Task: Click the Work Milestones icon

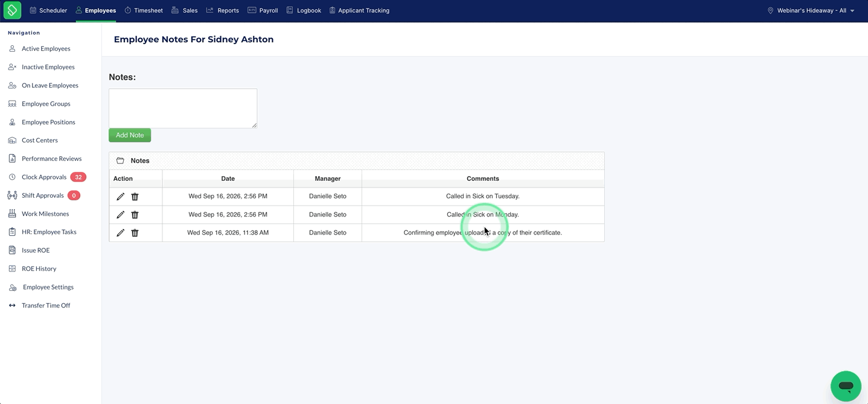Action: pos(12,213)
